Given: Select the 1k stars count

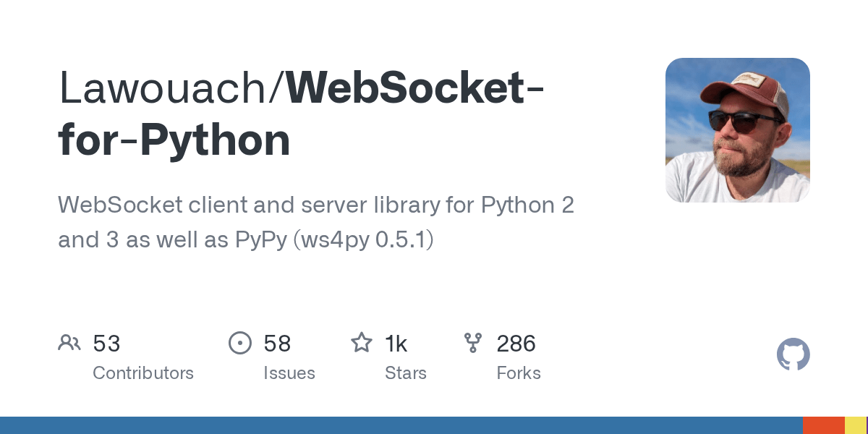Looking at the screenshot, I should (396, 344).
